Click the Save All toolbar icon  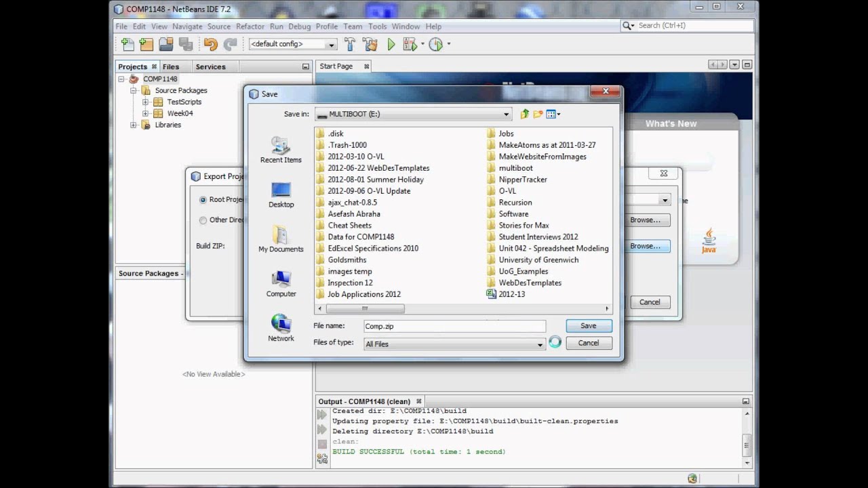click(185, 44)
